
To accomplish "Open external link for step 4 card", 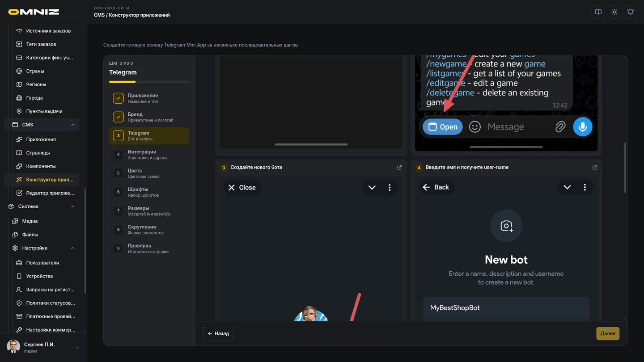I will coord(595,168).
